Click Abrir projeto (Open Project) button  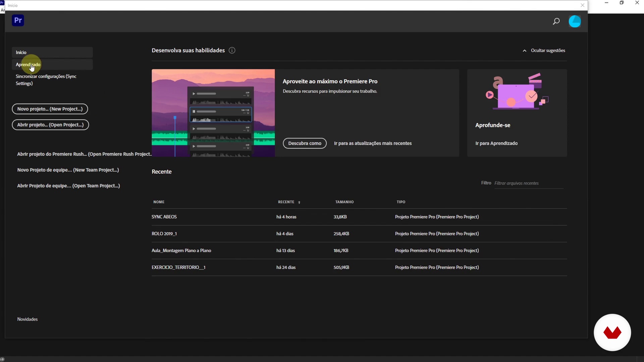(x=50, y=125)
